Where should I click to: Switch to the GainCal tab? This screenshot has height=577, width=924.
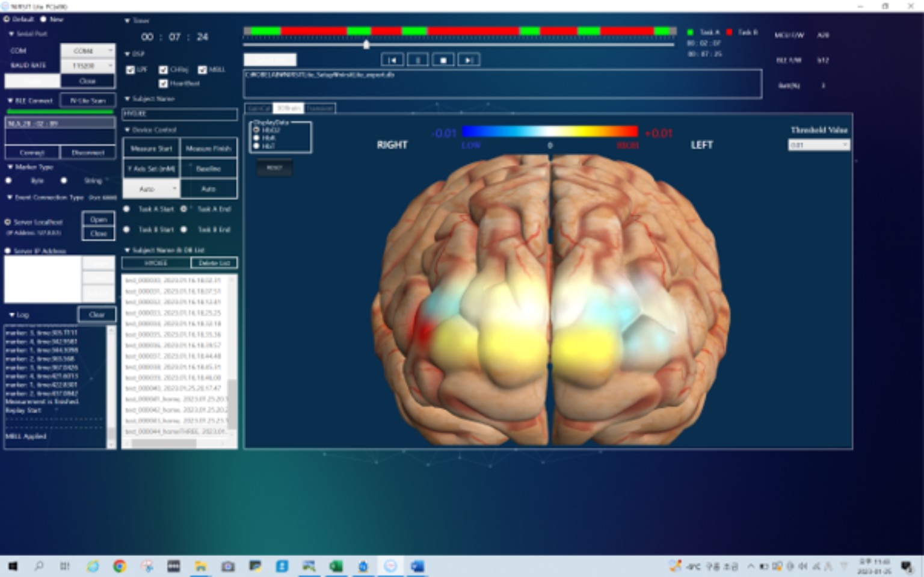pyautogui.click(x=259, y=108)
